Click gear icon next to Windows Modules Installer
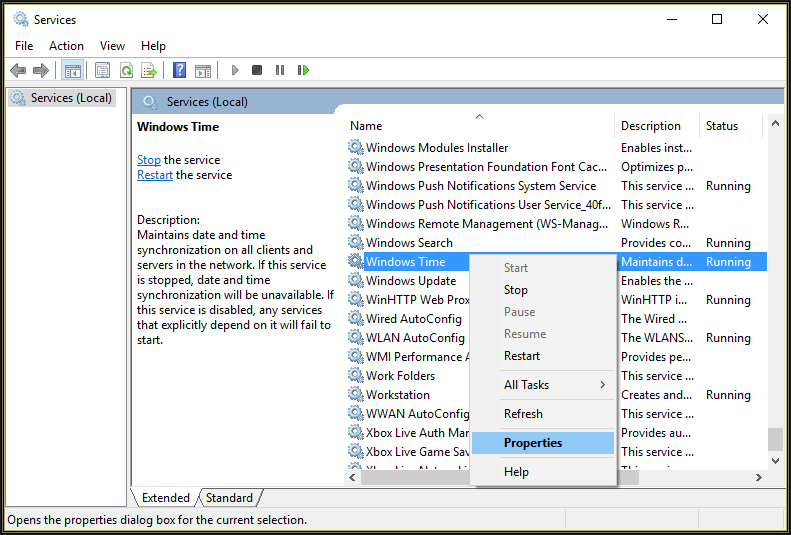This screenshot has height=535, width=791. click(356, 147)
